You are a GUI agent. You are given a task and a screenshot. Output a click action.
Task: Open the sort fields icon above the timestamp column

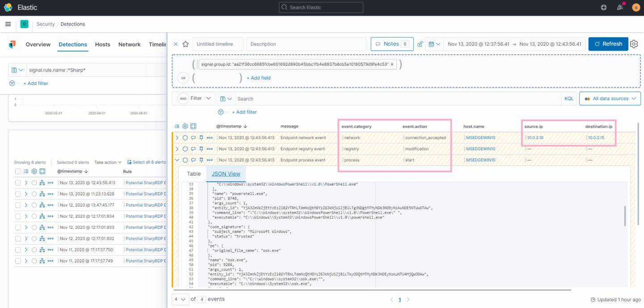[177, 126]
